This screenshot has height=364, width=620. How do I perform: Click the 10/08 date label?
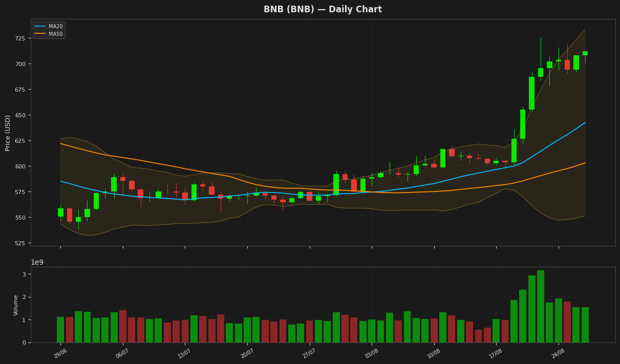(x=434, y=353)
